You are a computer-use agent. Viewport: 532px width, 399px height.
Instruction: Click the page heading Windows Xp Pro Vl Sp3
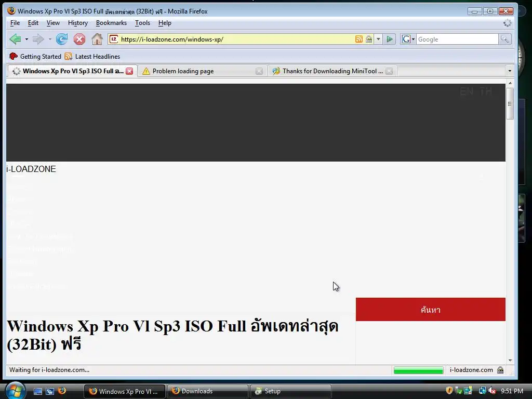172,335
